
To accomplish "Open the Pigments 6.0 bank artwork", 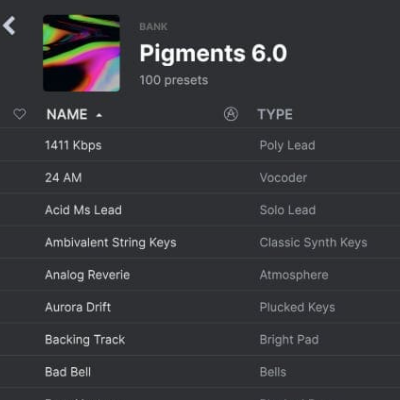I will point(81,53).
